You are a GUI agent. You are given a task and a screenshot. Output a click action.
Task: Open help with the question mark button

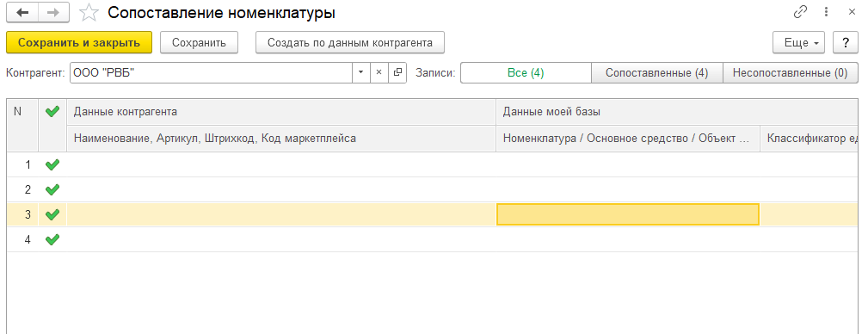(x=846, y=43)
